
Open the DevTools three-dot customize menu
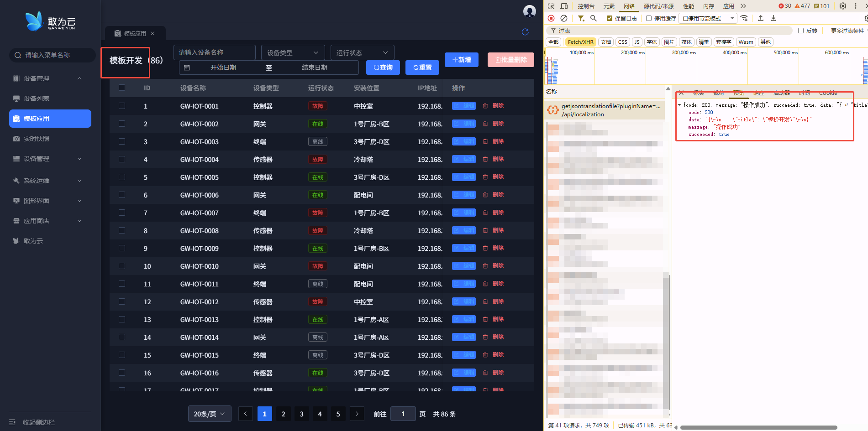[856, 6]
